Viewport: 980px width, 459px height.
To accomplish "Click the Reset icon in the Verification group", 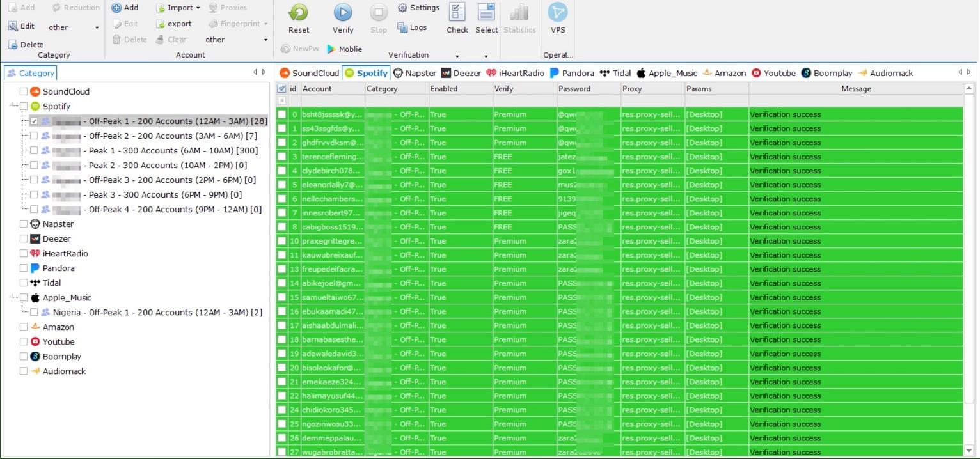I will coord(298,13).
